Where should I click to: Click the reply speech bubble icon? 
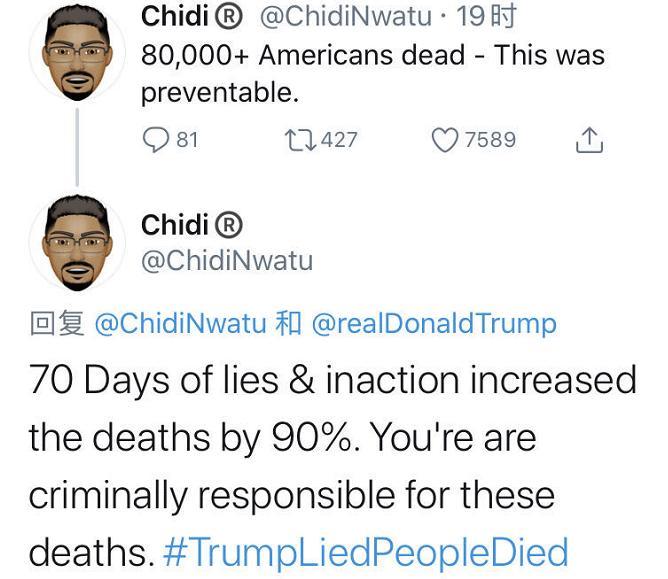[156, 140]
